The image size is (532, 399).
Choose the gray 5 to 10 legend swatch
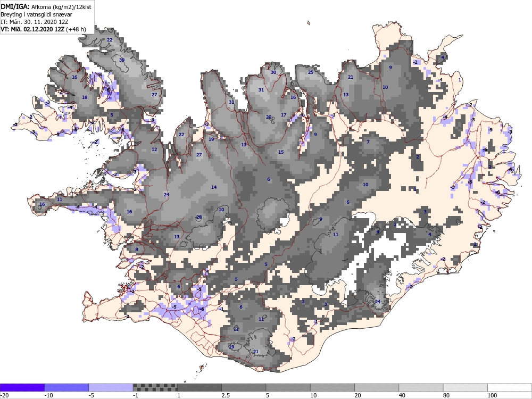[288, 387]
